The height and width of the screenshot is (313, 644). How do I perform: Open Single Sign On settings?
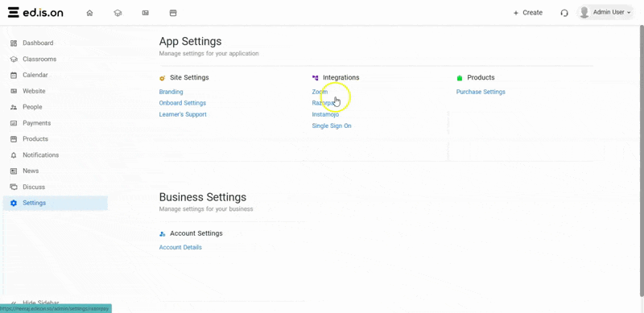point(332,126)
